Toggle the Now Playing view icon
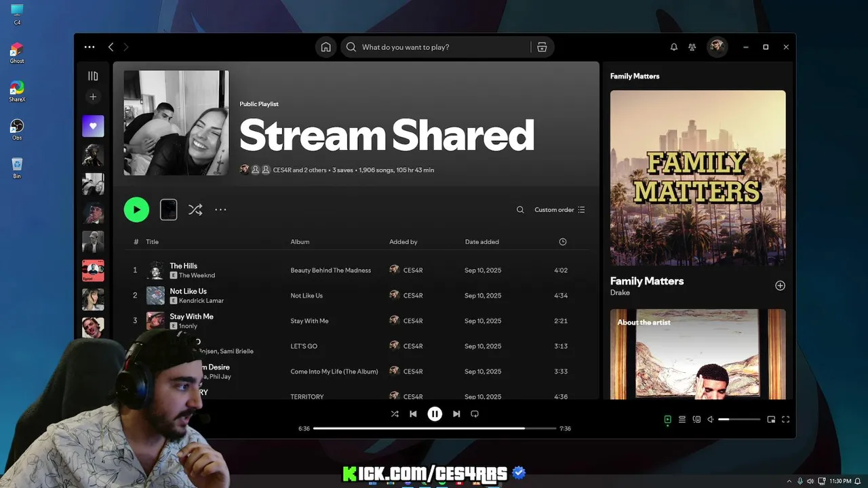Image resolution: width=868 pixels, height=488 pixels. 667,420
